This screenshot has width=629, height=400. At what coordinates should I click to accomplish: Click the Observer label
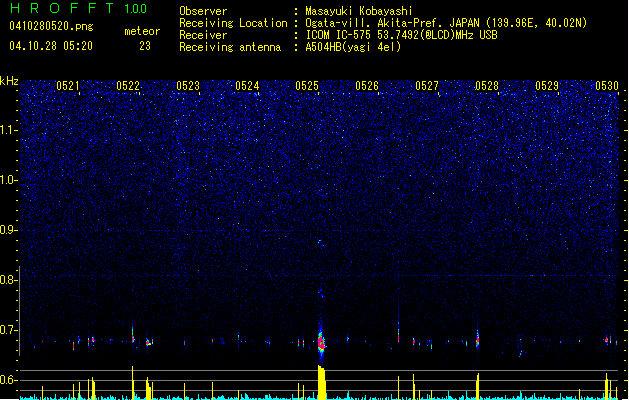pos(203,11)
